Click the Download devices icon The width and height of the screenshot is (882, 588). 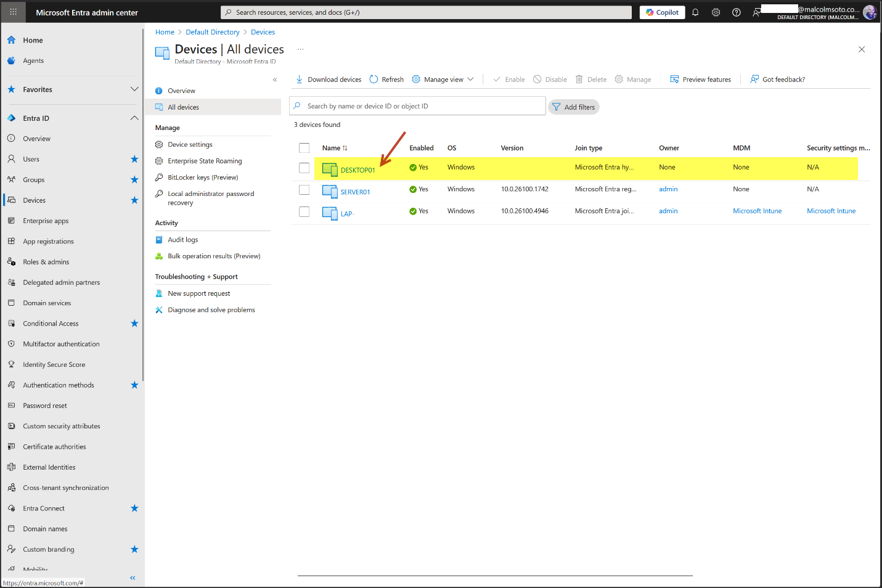(x=299, y=80)
